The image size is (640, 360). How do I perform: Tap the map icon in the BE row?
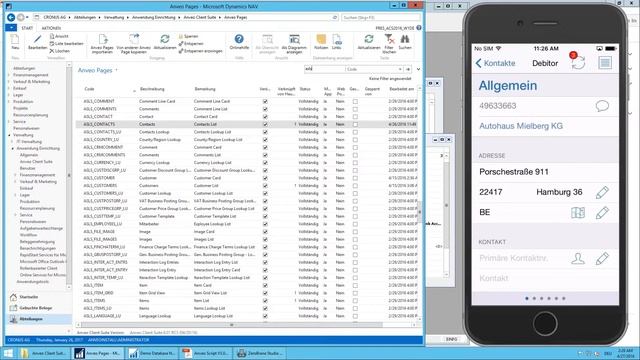[x=578, y=213]
